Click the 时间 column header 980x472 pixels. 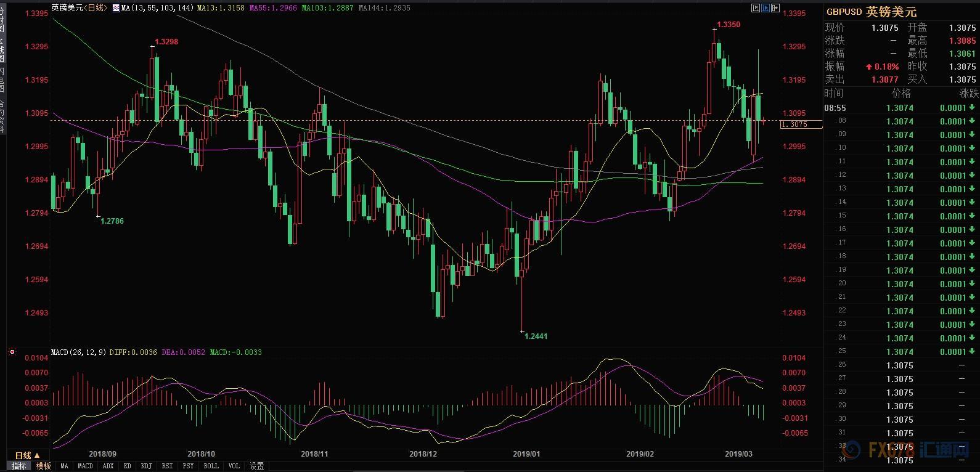click(834, 93)
